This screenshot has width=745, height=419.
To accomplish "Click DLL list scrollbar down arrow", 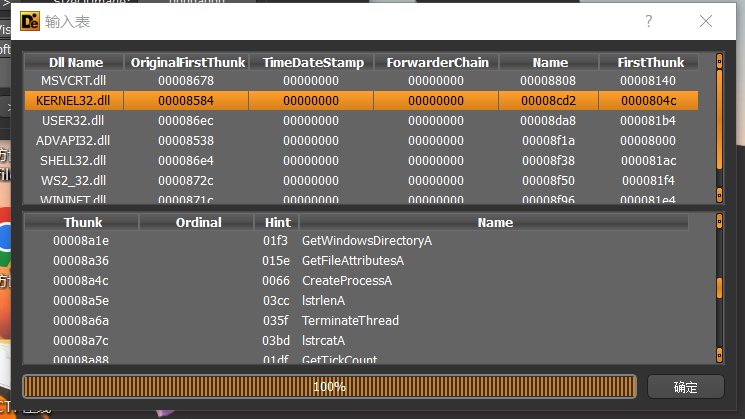I will pos(719,195).
